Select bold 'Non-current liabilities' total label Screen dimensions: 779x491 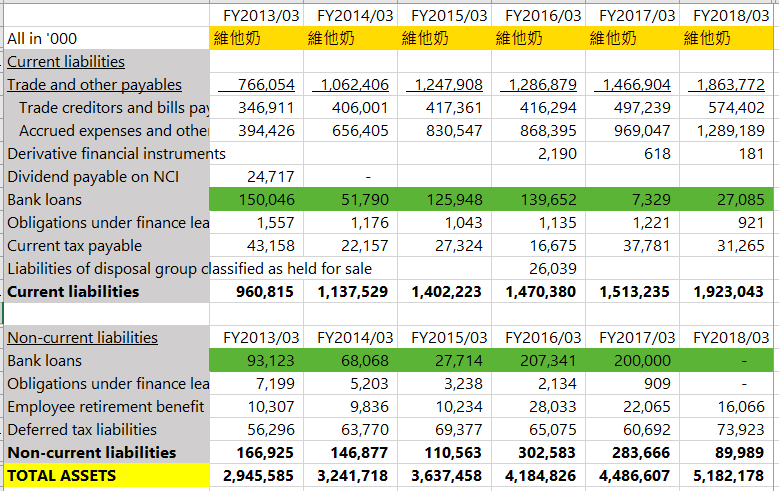click(107, 452)
